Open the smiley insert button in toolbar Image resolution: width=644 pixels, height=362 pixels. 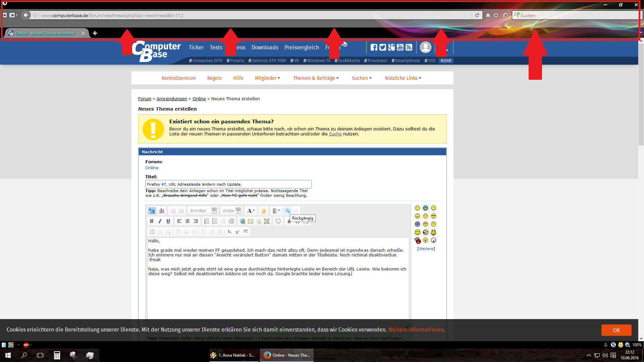pos(264,211)
